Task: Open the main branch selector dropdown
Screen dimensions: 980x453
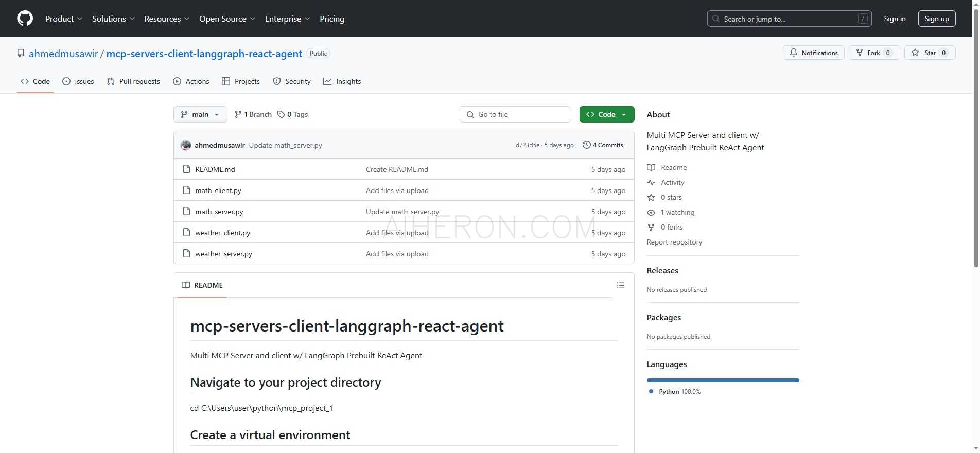Action: 200,114
